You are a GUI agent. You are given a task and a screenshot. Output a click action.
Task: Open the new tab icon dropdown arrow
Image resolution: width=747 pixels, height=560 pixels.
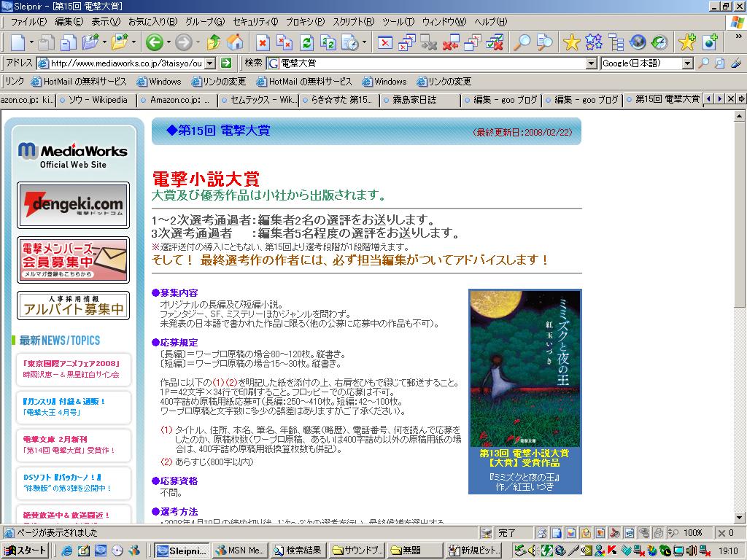point(31,42)
